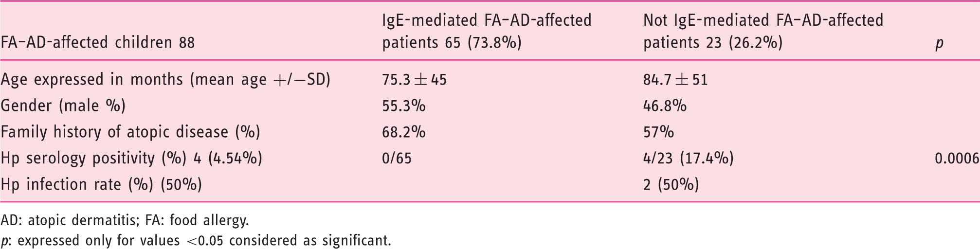This screenshot has height=249, width=980.
Task: Select the IgE-mediated FA-AD-affected patients column header
Action: tap(487, 32)
